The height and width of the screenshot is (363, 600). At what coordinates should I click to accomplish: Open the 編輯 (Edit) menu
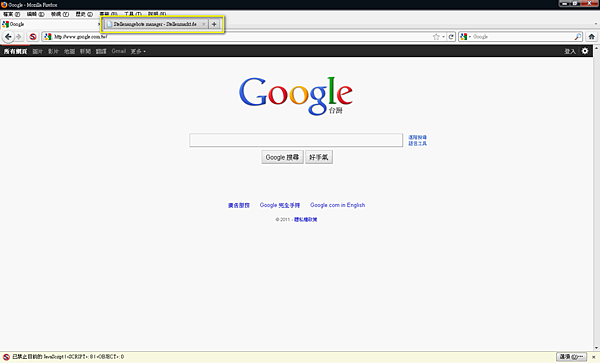click(35, 14)
